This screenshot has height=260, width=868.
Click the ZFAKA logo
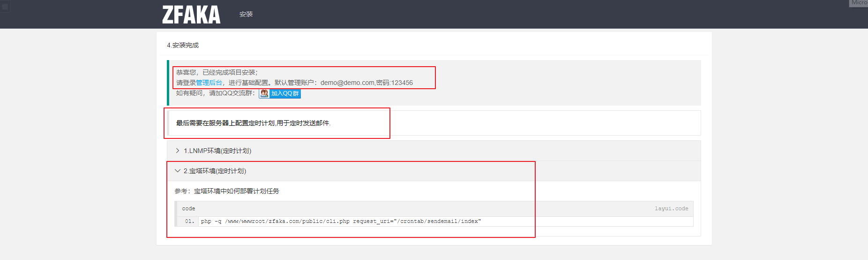point(191,15)
